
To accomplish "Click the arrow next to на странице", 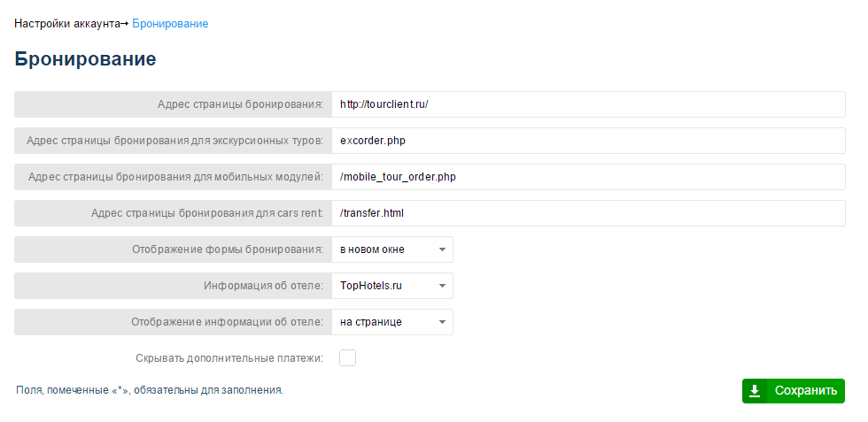I will (x=442, y=322).
